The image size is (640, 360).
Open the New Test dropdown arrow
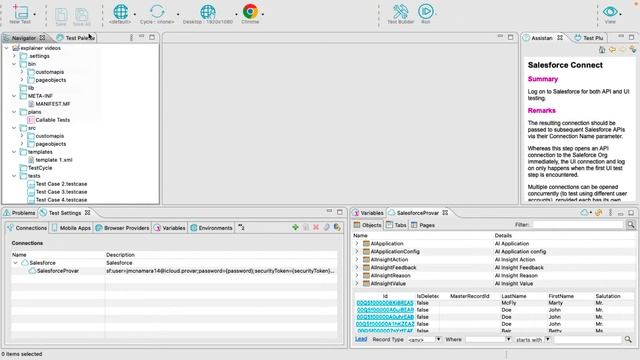coord(34,14)
